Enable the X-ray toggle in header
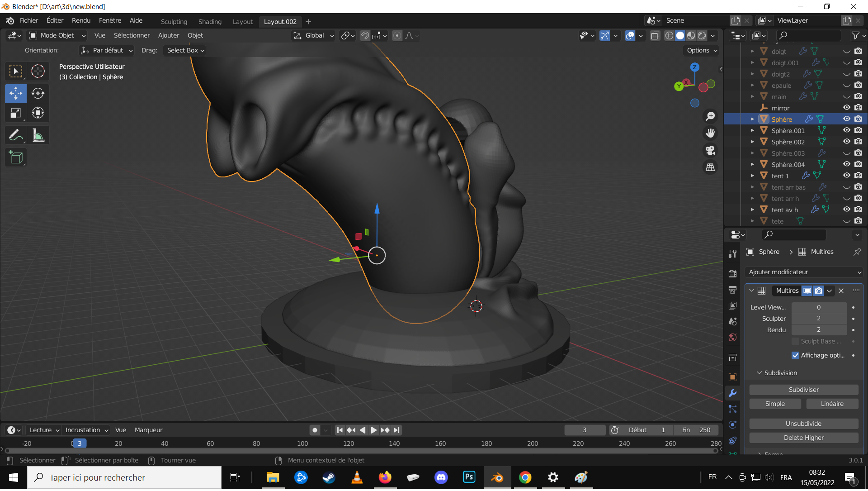 coord(655,36)
